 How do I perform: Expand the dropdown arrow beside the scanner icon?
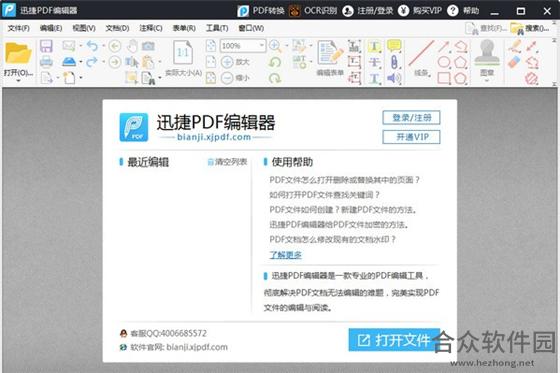[x=81, y=62]
